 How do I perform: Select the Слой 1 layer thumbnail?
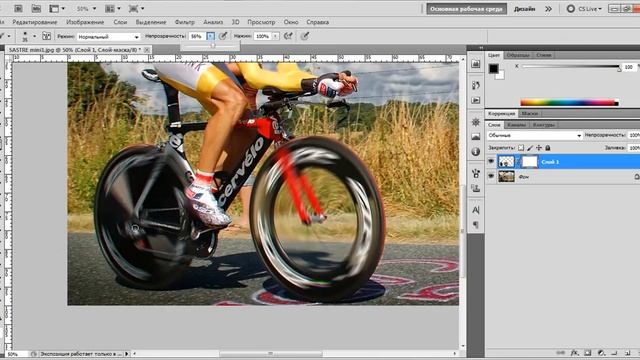click(x=506, y=162)
